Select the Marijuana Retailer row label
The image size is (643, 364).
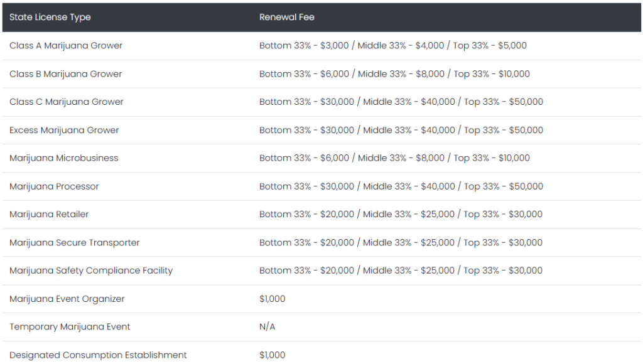(x=49, y=215)
